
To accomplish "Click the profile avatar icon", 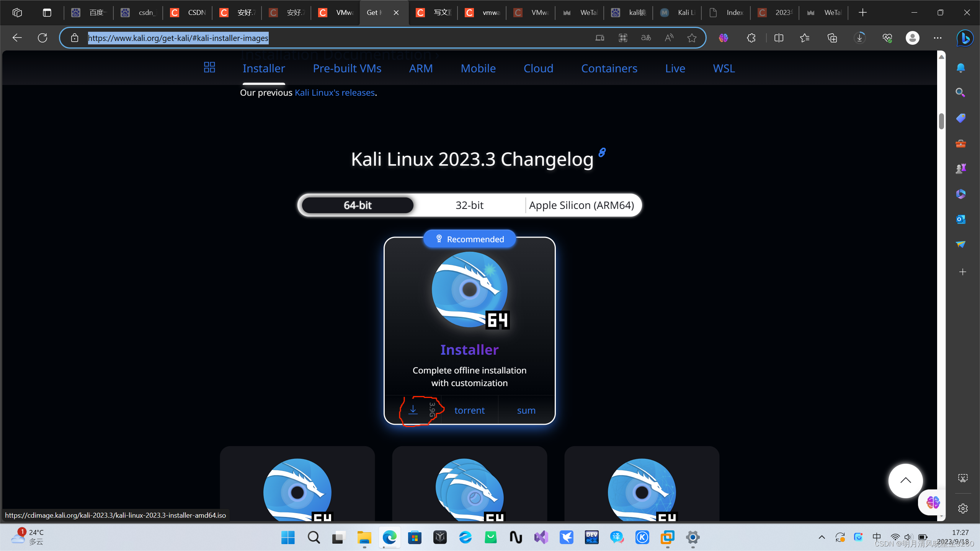I will click(x=913, y=37).
